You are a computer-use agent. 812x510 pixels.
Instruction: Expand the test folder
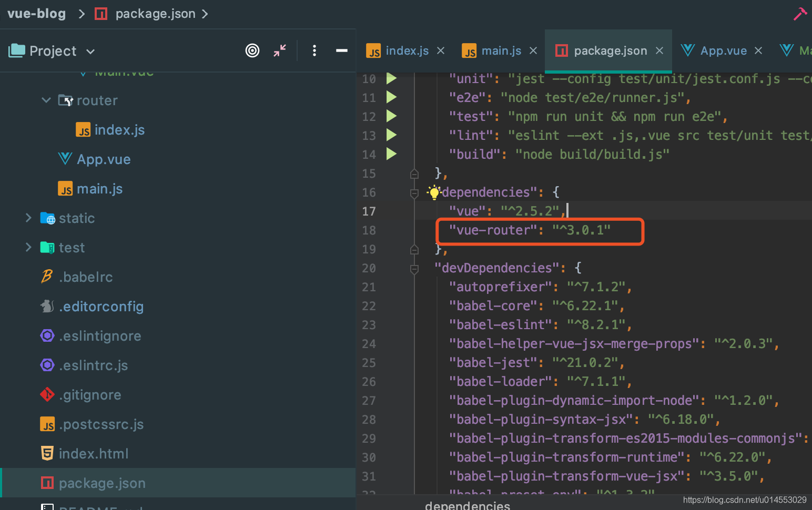click(x=28, y=247)
